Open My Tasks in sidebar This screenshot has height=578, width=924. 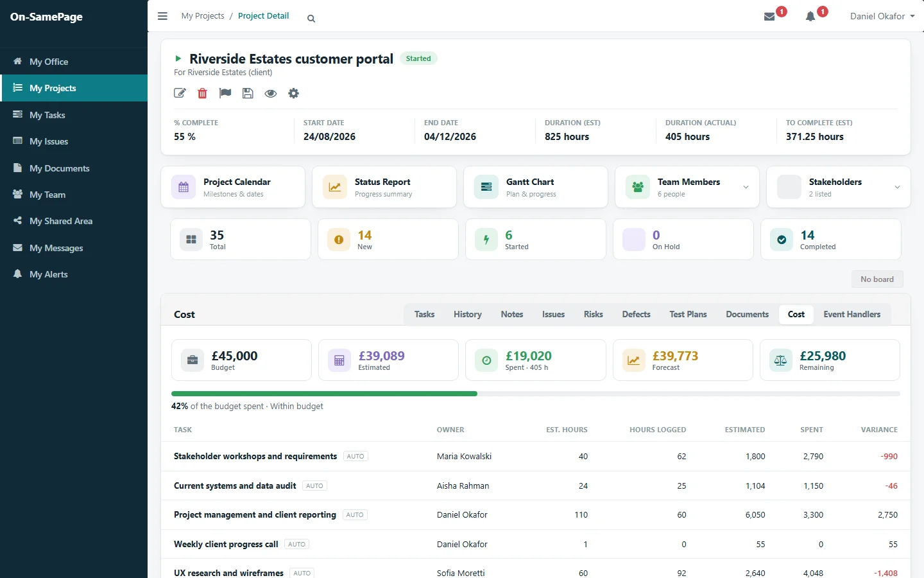[74, 115]
